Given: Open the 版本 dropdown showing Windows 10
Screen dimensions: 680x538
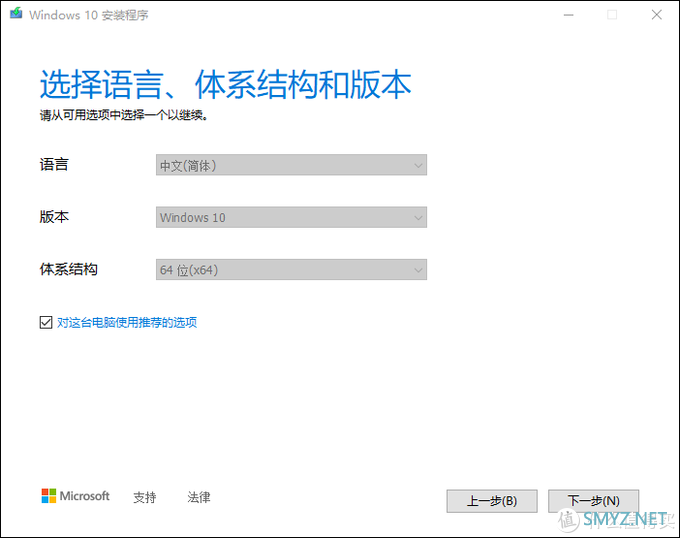Looking at the screenshot, I should [x=291, y=217].
